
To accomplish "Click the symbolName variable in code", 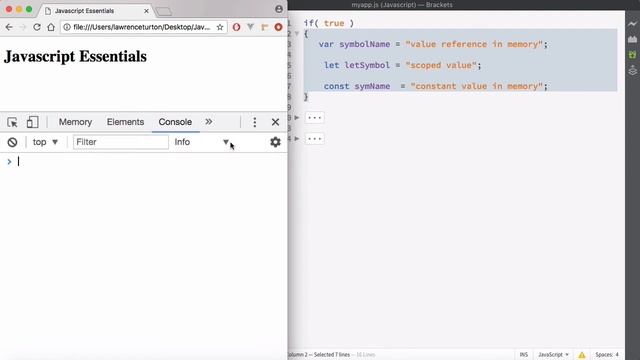I will click(x=364, y=44).
